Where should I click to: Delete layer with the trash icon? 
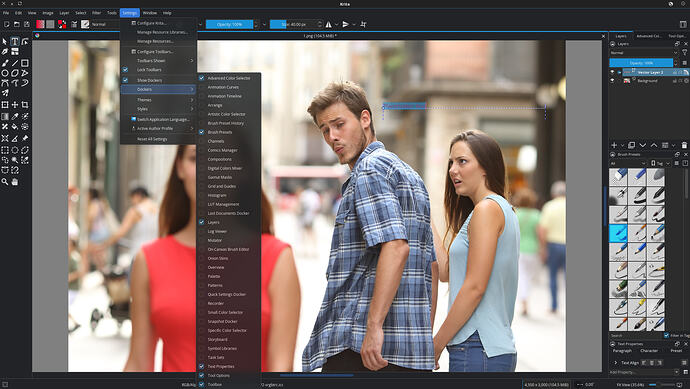684,145
